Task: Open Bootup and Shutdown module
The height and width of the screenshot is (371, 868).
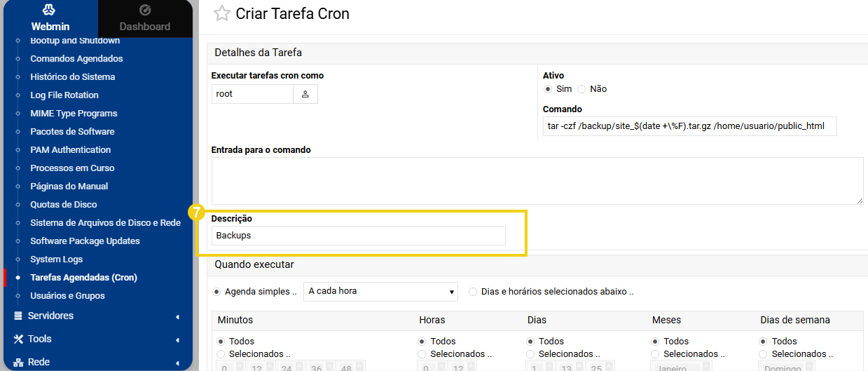Action: 75,41
